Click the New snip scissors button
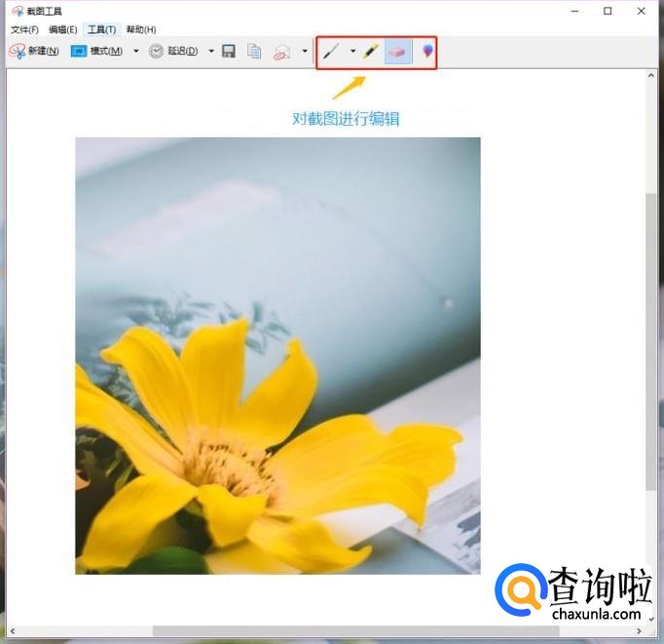 point(34,51)
